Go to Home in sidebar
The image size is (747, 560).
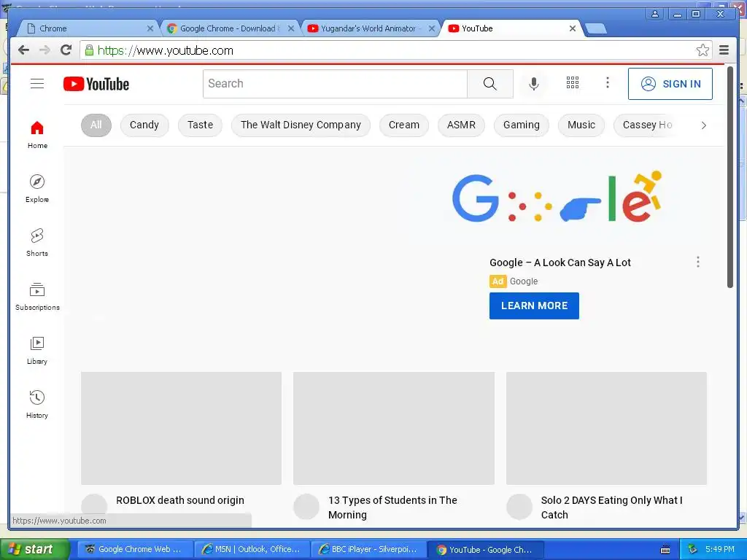coord(37,135)
